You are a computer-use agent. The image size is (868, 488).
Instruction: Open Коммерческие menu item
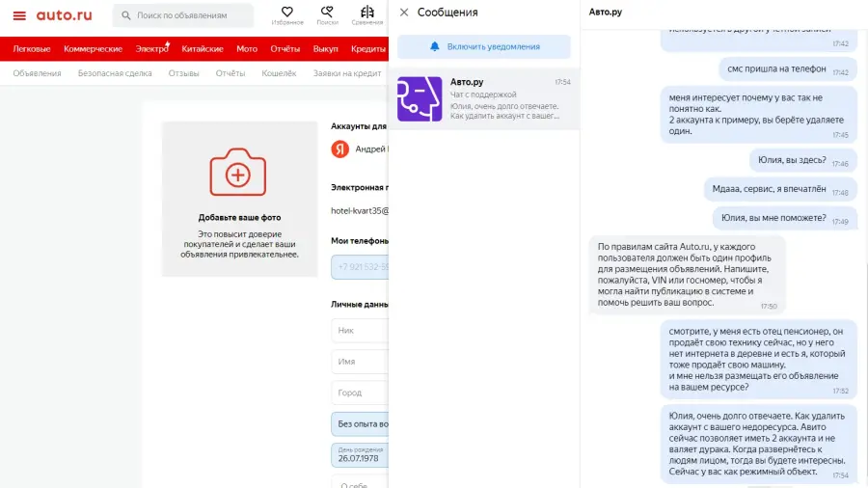(93, 48)
